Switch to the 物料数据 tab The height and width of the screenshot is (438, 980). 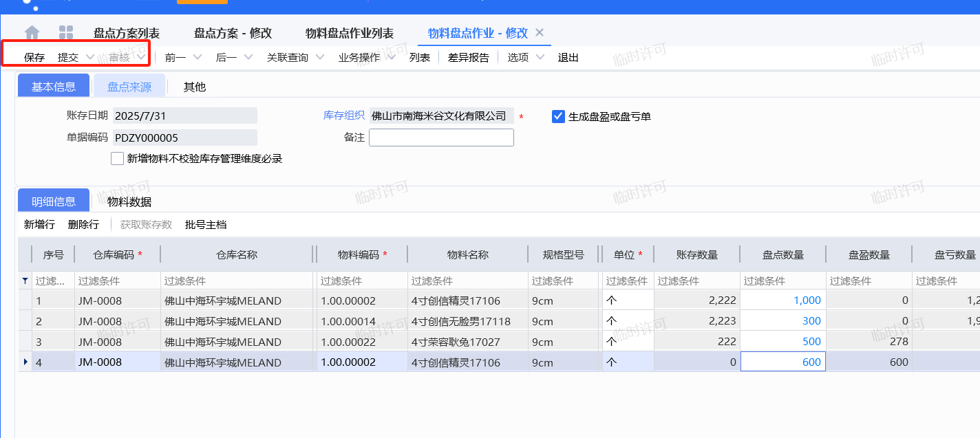[129, 201]
